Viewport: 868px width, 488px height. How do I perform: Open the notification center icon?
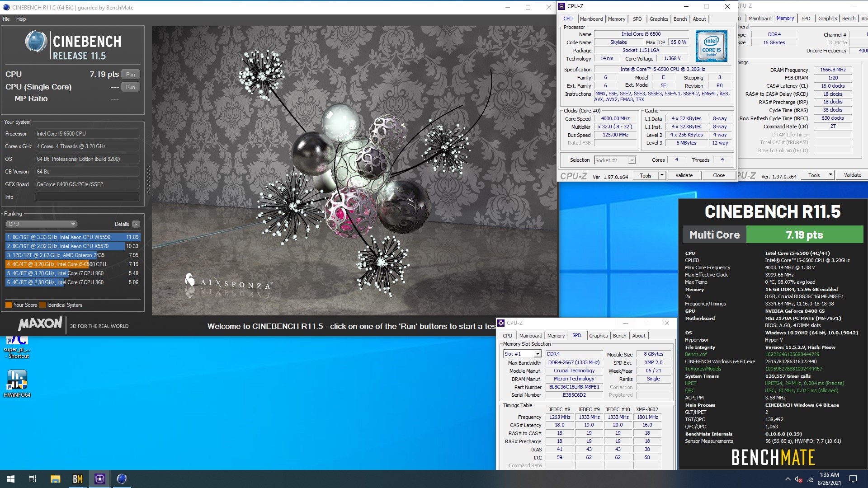tap(853, 479)
